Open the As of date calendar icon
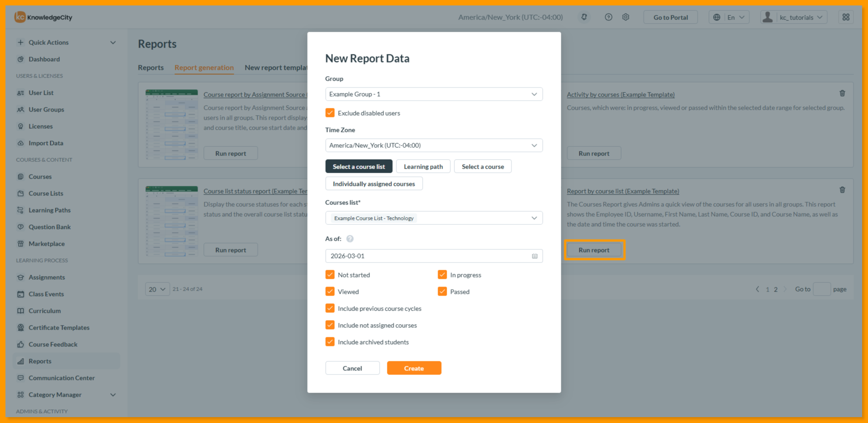 tap(535, 256)
